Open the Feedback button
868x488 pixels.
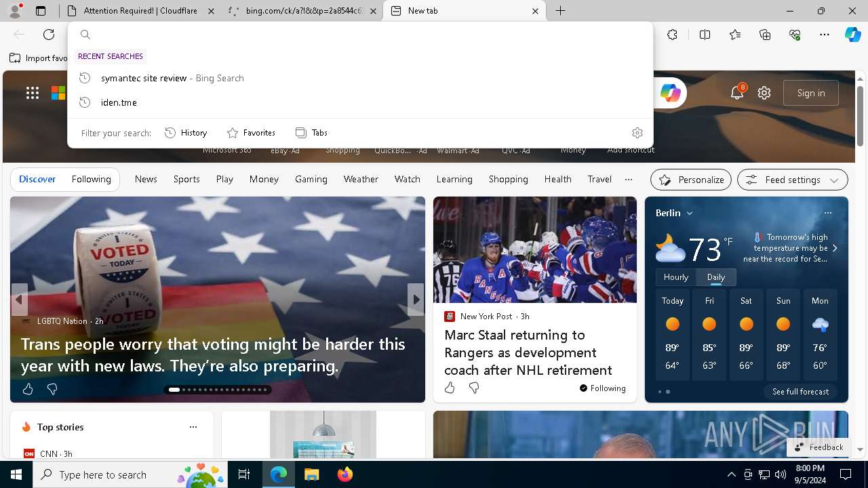818,447
